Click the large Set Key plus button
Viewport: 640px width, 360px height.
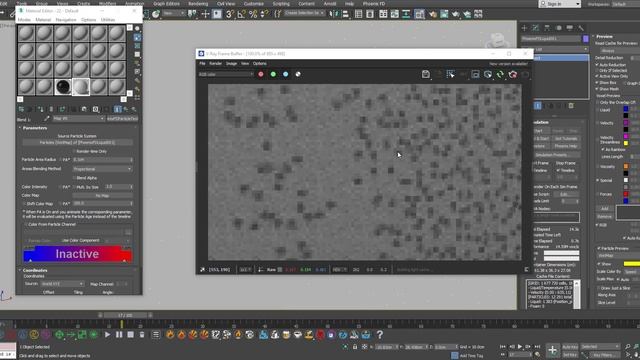(552, 350)
